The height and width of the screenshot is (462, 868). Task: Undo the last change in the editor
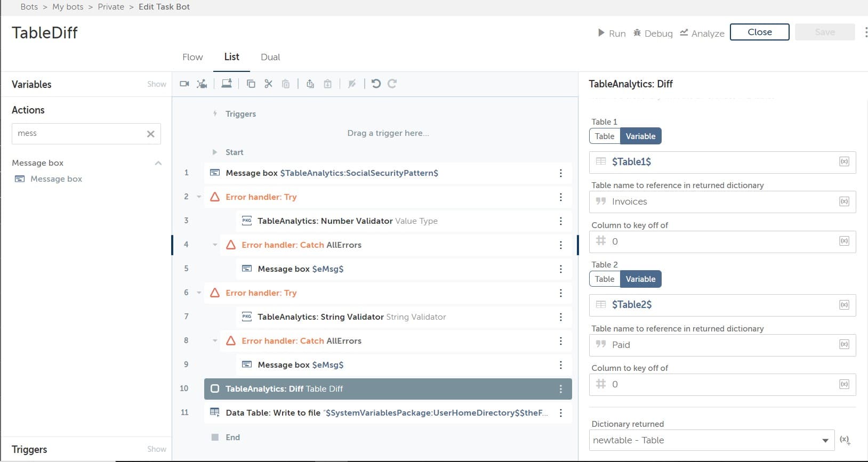[x=376, y=84]
